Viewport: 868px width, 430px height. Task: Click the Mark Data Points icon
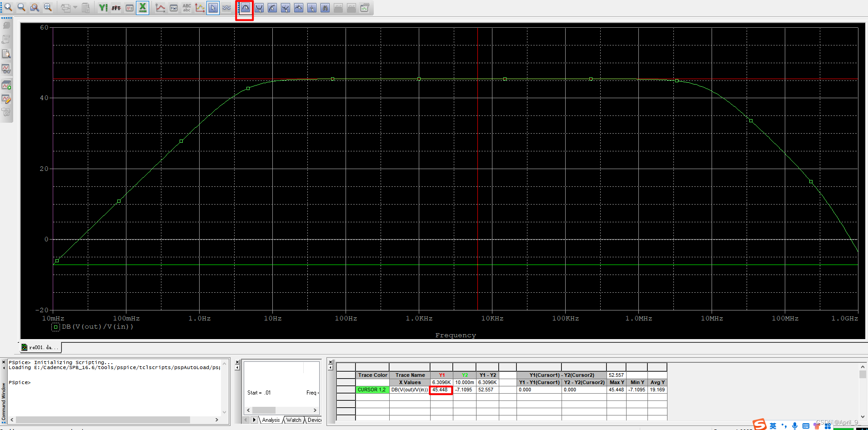tap(200, 8)
